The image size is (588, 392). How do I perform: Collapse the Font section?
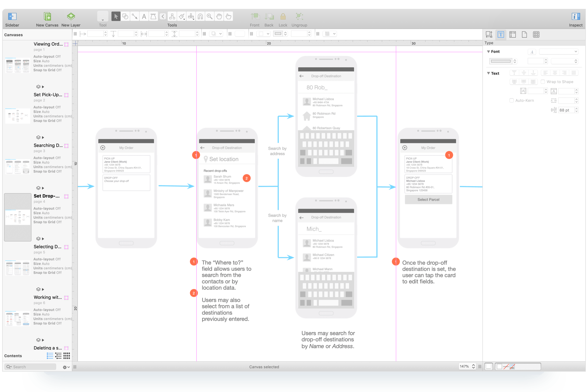488,51
